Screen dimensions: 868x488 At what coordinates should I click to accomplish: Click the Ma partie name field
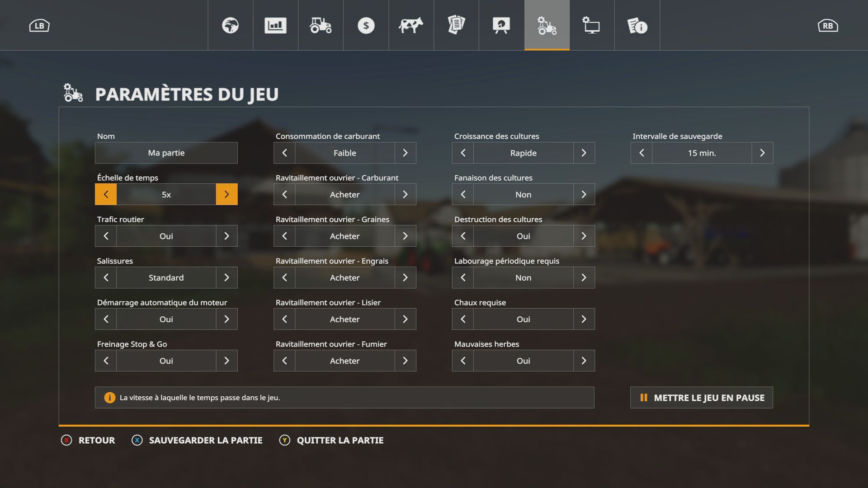[166, 153]
